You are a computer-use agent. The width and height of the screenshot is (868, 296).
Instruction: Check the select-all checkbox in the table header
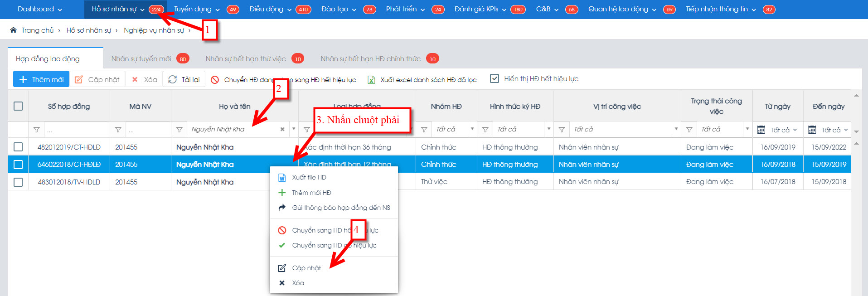[18, 106]
